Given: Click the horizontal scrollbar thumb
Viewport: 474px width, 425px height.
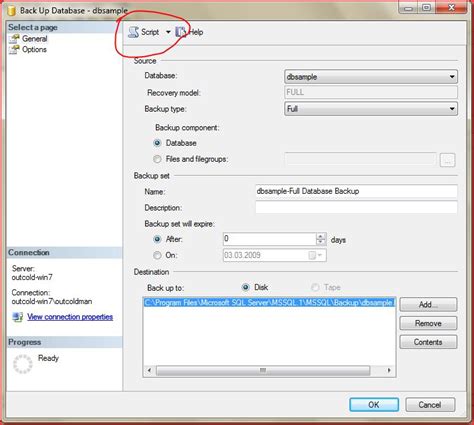Looking at the screenshot, I should click(263, 370).
